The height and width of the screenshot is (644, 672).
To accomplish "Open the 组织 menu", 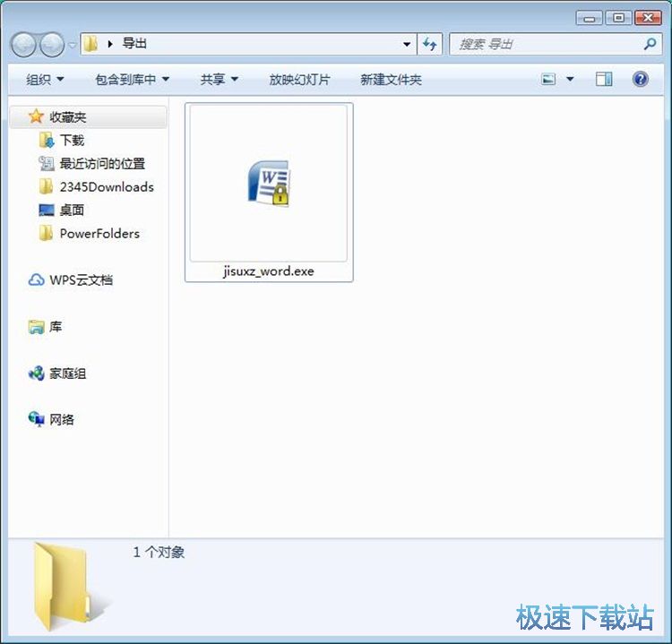I will pyautogui.click(x=45, y=79).
